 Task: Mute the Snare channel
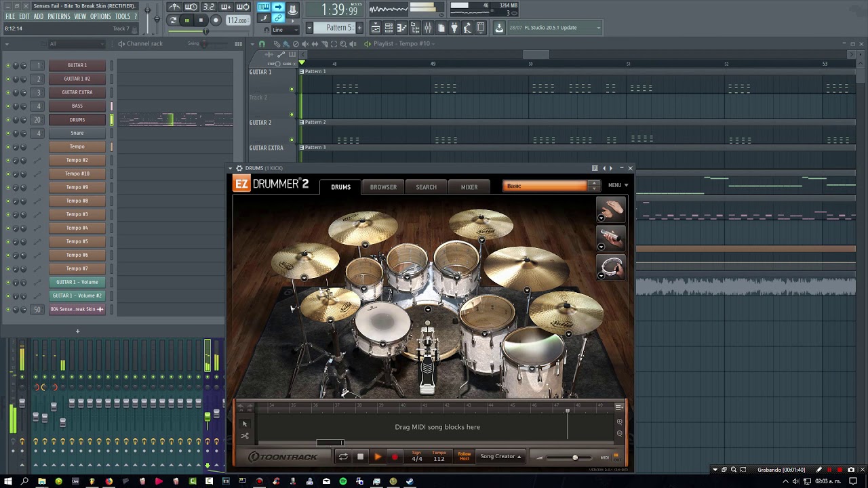8,133
